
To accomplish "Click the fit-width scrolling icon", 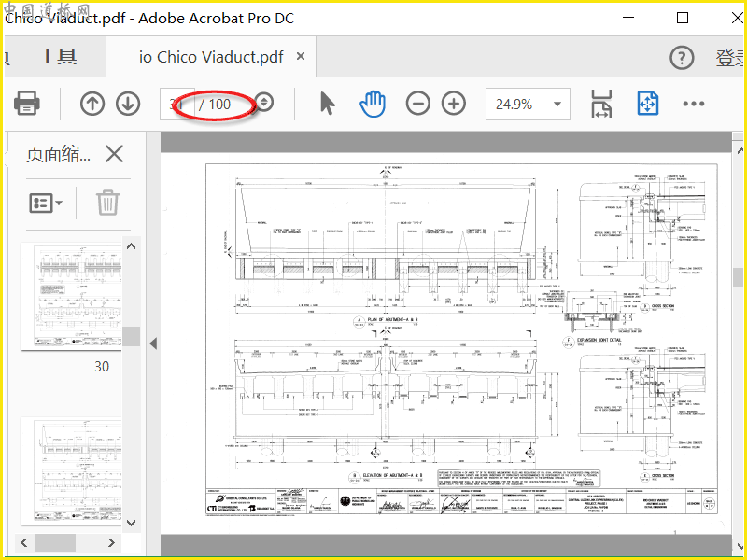I will tap(601, 104).
